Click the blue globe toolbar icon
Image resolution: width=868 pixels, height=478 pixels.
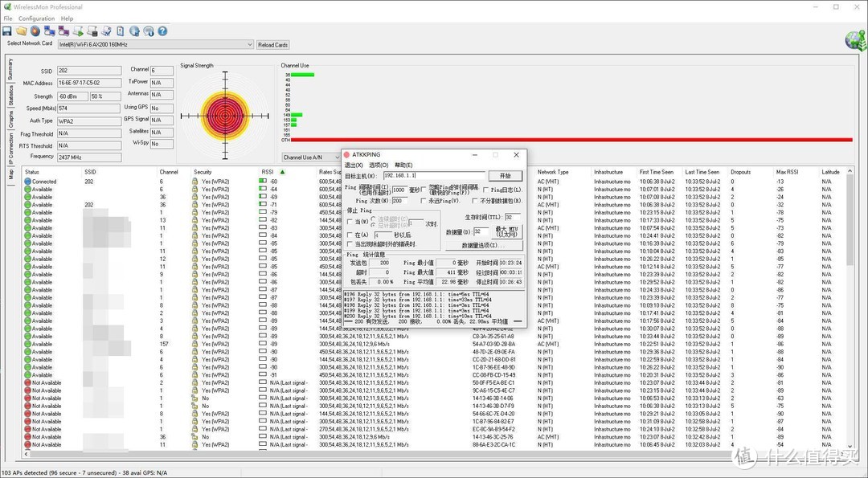pos(134,31)
